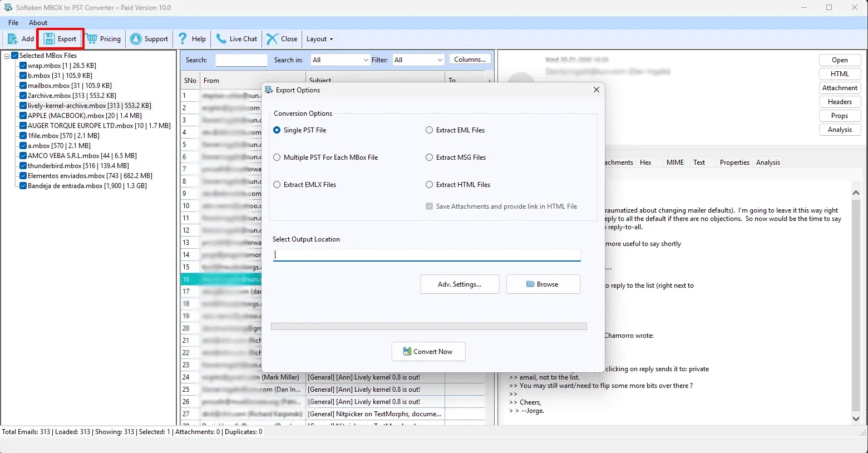Click the Close tools icon in toolbar
This screenshot has height=453, width=868.
[x=272, y=39]
